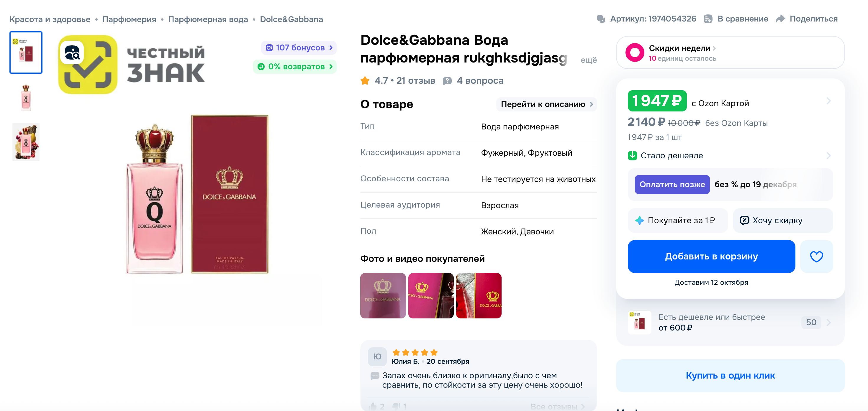Go to 'Красота и здоровье' breadcrumb
The height and width of the screenshot is (411, 868).
[50, 19]
